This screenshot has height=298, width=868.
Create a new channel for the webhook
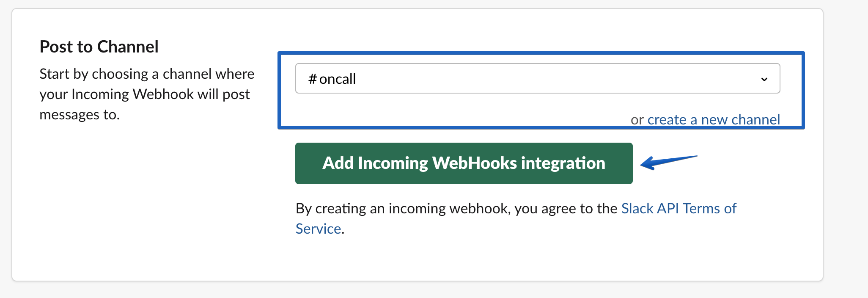pos(713,119)
